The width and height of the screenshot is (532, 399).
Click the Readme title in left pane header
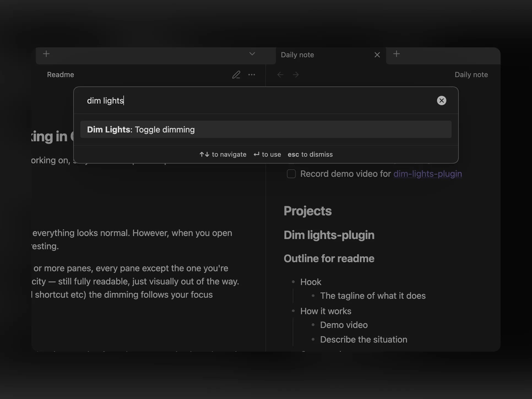[61, 75]
